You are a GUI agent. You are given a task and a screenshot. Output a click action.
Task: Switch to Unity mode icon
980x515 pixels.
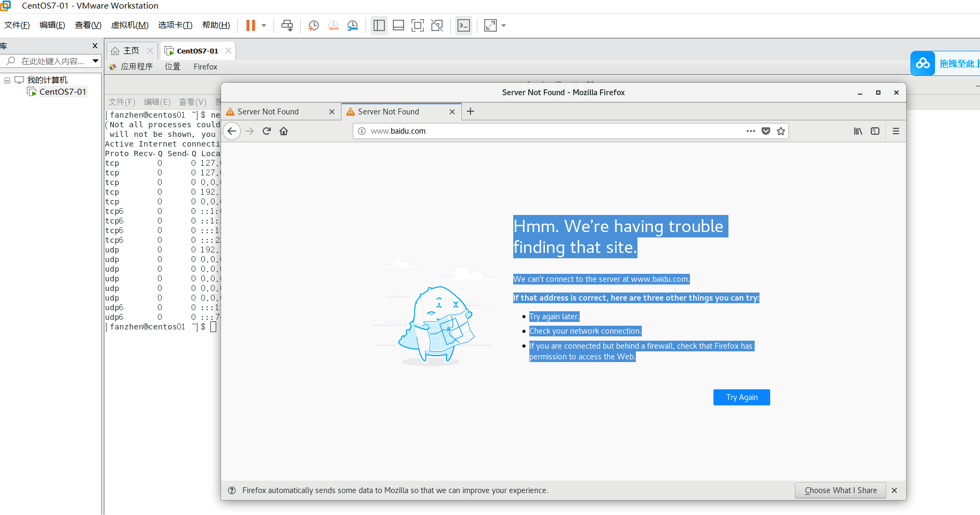click(x=437, y=25)
